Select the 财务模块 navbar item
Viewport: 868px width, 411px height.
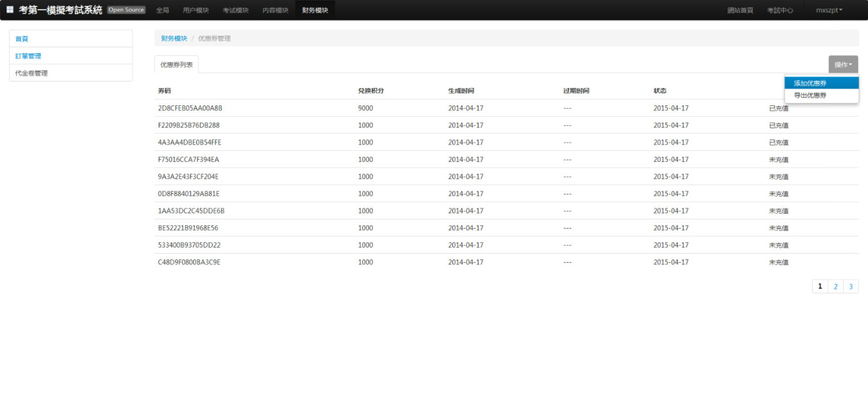315,10
